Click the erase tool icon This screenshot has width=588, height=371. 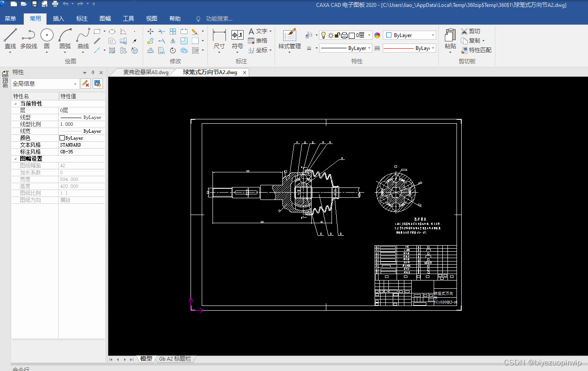tap(195, 32)
